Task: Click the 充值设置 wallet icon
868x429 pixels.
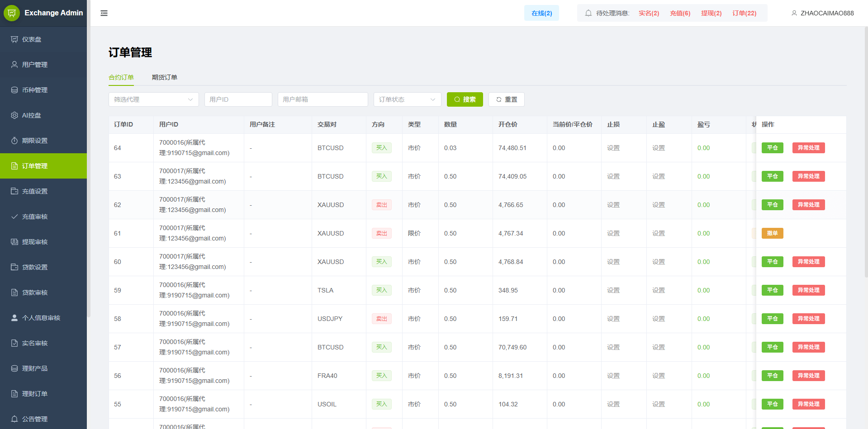Action: click(14, 191)
